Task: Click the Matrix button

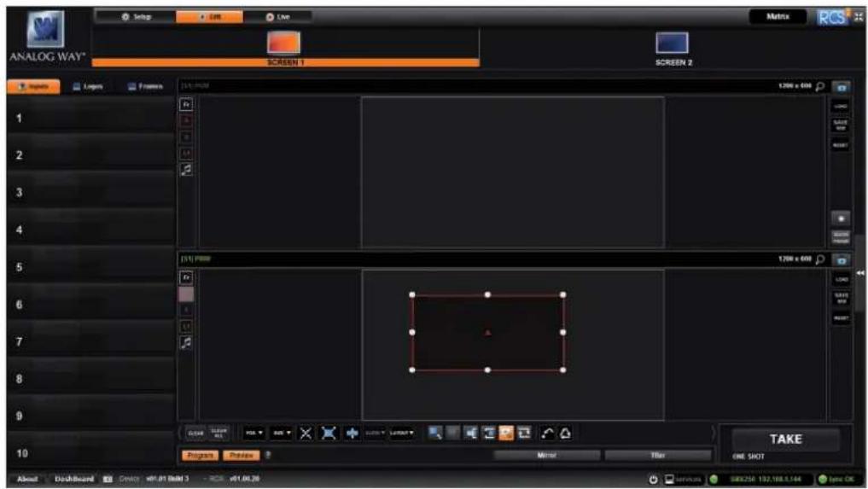Action: pyautogui.click(x=778, y=16)
